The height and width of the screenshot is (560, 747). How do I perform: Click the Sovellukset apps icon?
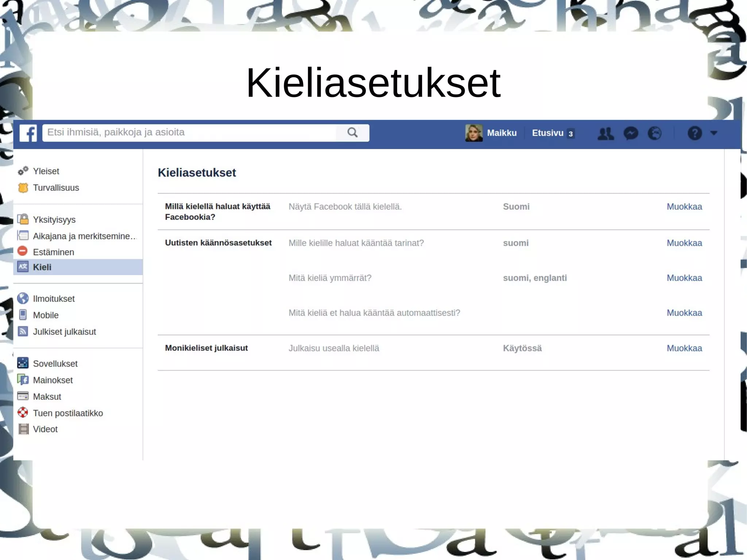pos(23,363)
